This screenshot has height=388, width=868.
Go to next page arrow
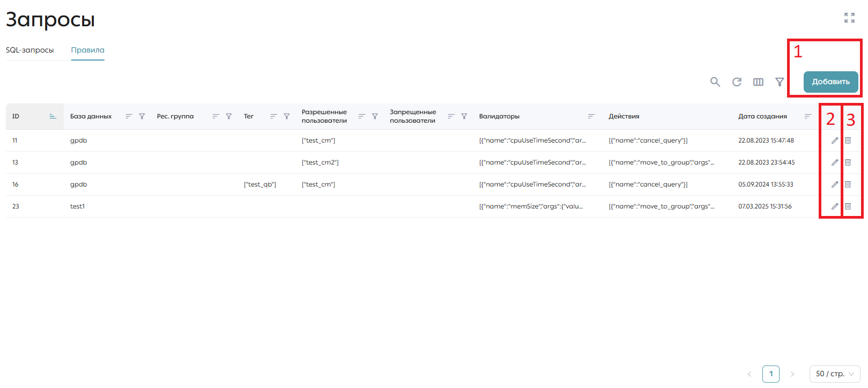click(x=792, y=374)
